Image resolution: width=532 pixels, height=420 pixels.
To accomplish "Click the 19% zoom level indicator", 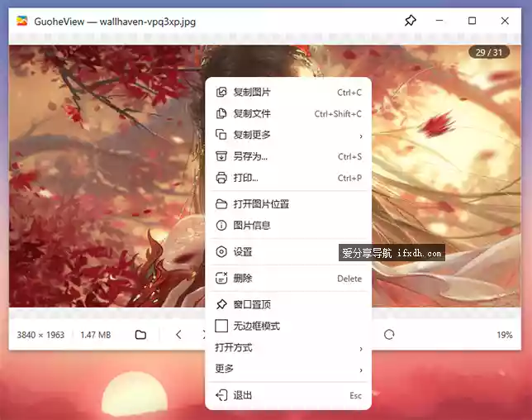I will click(x=505, y=335).
